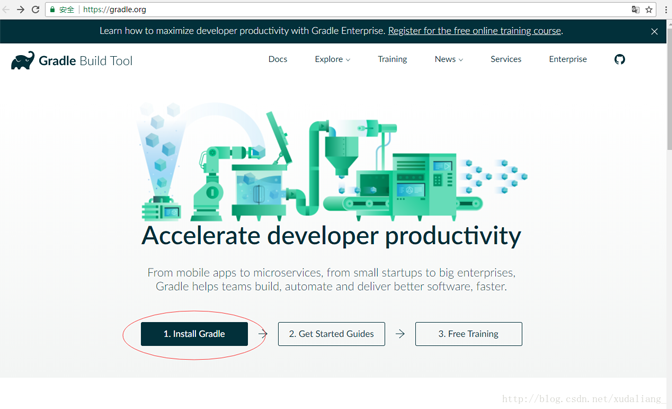
Task: Click the browser forward arrow
Action: click(21, 9)
